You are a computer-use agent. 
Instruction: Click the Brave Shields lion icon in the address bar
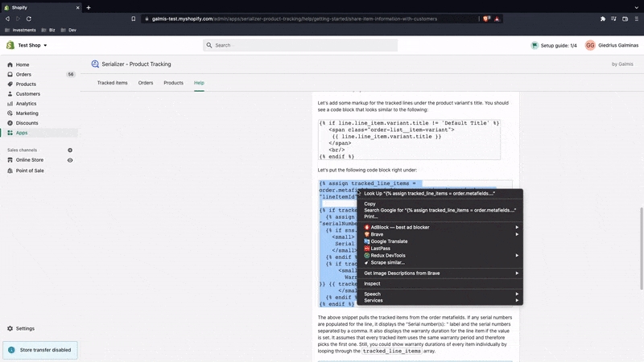click(x=487, y=19)
